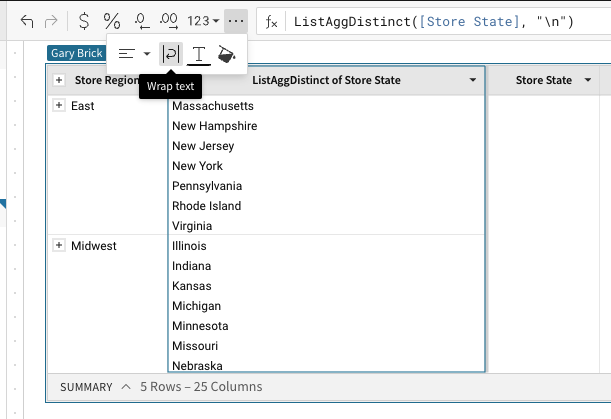Click the Illinois entry
611x419 pixels.
pos(189,246)
